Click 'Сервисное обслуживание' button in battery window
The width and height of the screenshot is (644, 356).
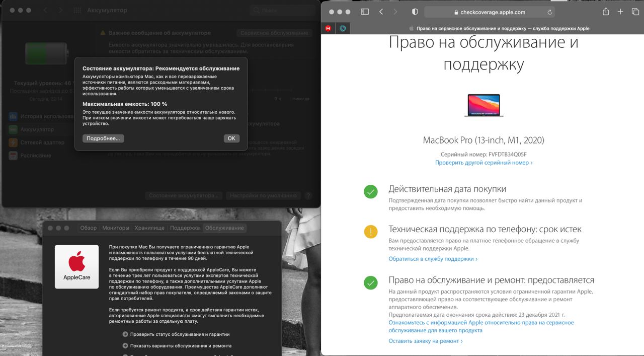click(x=274, y=33)
